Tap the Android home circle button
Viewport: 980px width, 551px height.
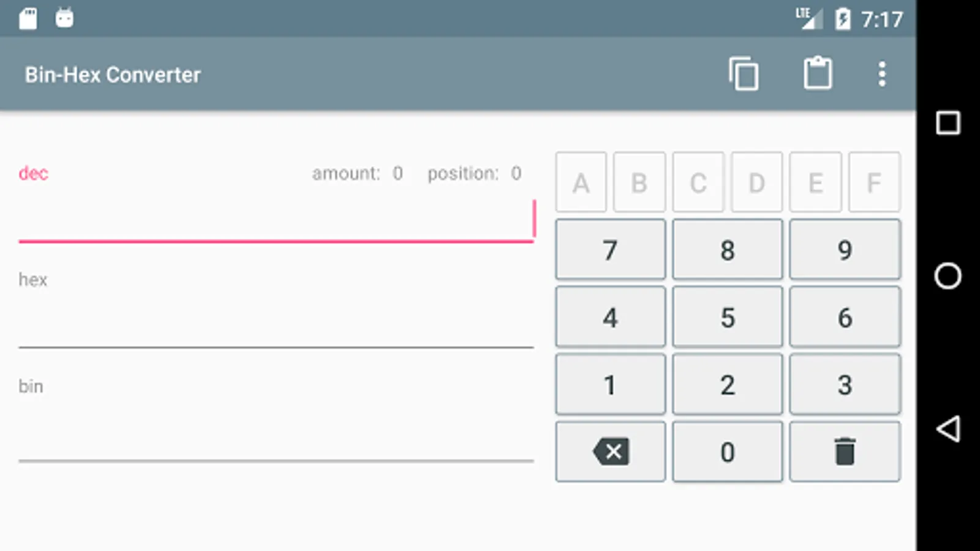tap(948, 275)
